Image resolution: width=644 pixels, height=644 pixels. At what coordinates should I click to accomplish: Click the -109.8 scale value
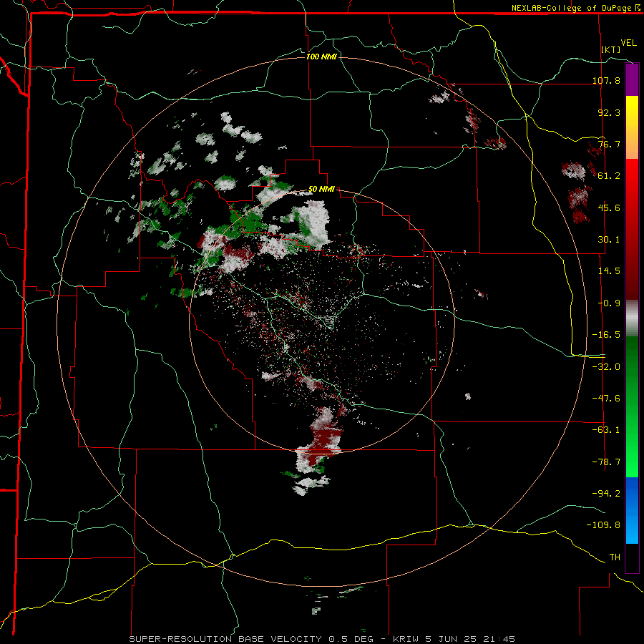pyautogui.click(x=603, y=525)
